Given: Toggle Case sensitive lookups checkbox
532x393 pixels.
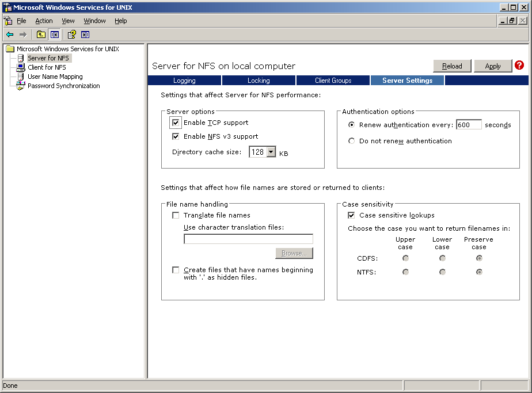Looking at the screenshot, I should pyautogui.click(x=351, y=215).
